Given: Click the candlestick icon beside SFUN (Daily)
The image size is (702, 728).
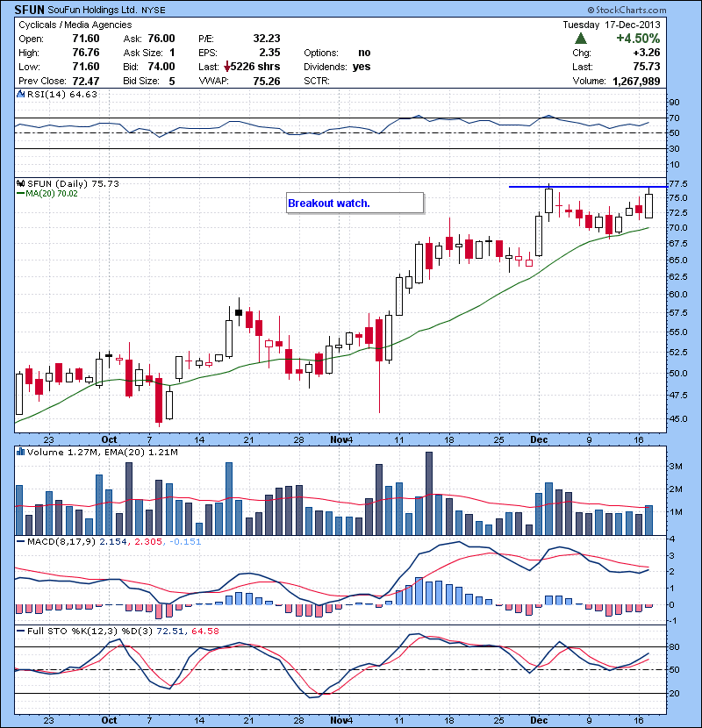Looking at the screenshot, I should tap(20, 183).
